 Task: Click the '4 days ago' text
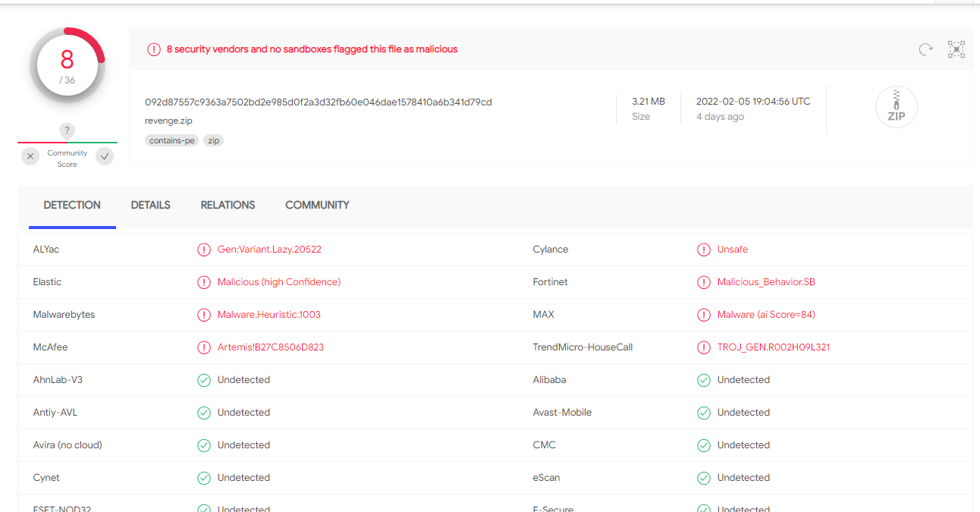pyautogui.click(x=720, y=117)
